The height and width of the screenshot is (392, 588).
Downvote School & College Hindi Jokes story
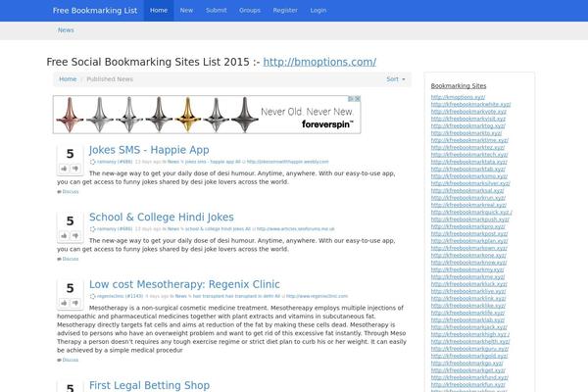75,236
